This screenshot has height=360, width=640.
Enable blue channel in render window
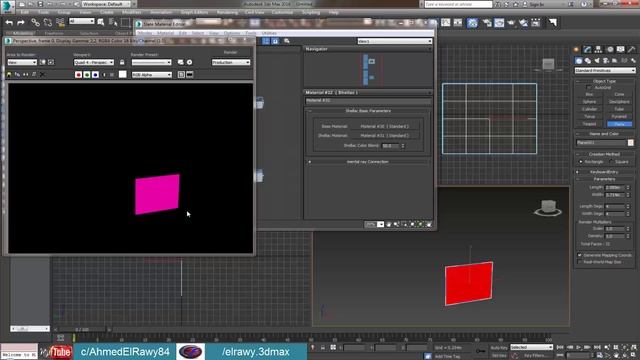[x=95, y=75]
